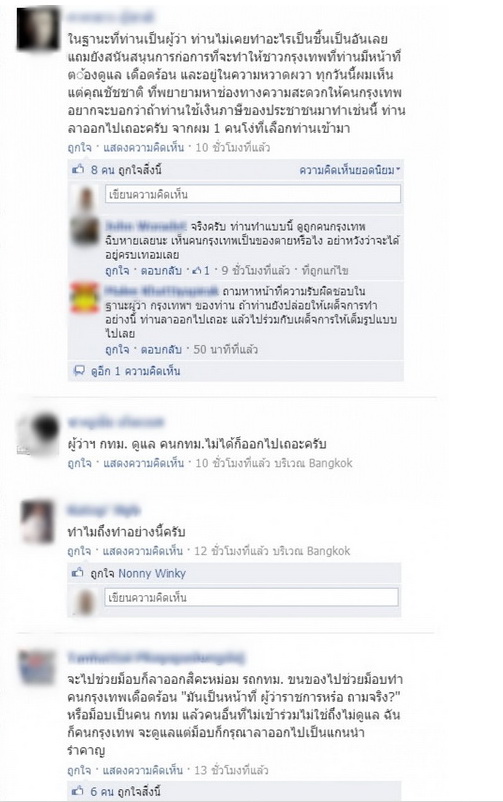Viewport: 503px width, 802px height.
Task: Click first post author's profile picture
Action: (x=38, y=28)
